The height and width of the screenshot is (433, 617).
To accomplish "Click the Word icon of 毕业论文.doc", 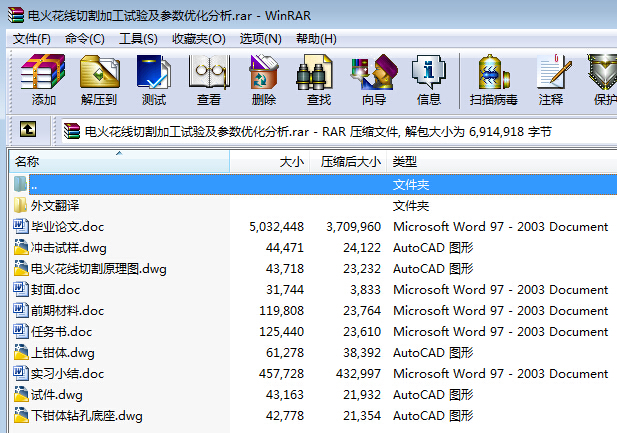I will click(21, 226).
